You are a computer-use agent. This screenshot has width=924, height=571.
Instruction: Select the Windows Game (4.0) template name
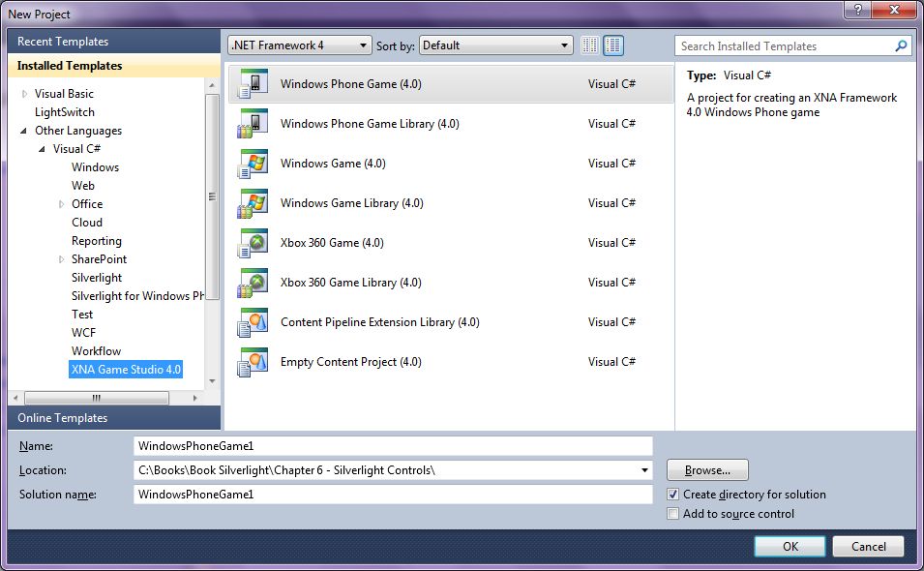333,164
